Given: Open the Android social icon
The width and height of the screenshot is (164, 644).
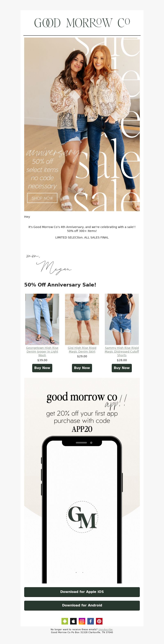Looking at the screenshot, I should coord(65,621).
